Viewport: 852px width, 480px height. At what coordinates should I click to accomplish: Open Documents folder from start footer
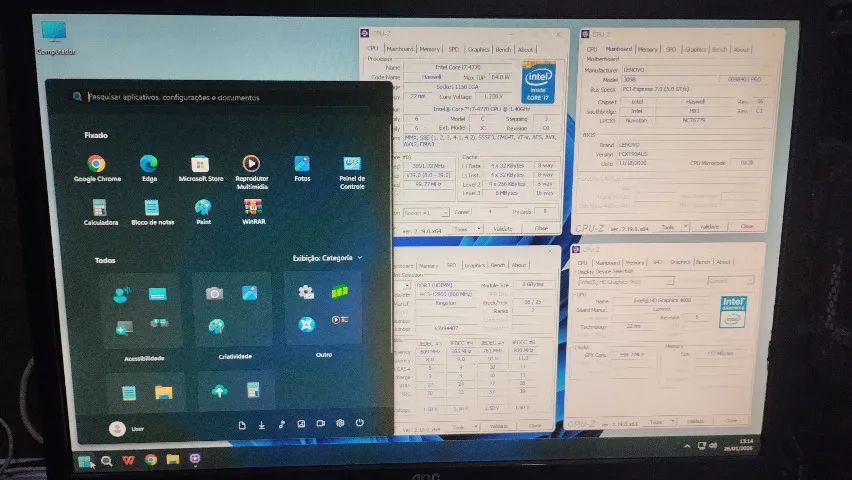pyautogui.click(x=242, y=425)
